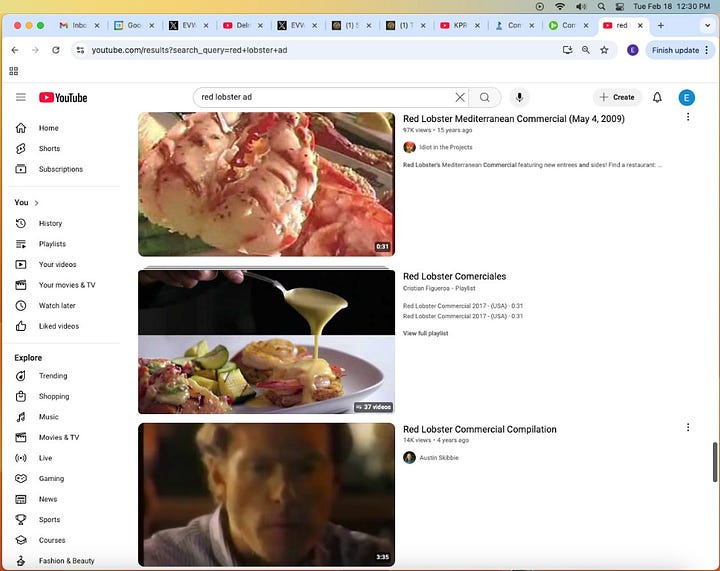Viewport: 720px width, 571px height.
Task: Open a new browser tab
Action: click(x=660, y=26)
